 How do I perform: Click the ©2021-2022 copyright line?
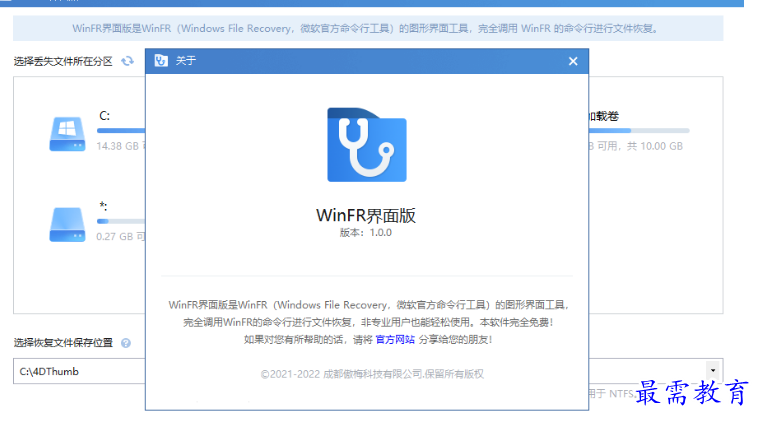tap(372, 374)
